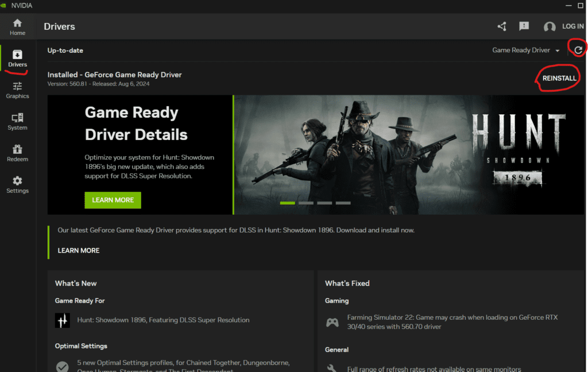Click the user avatar icon
Screen dimensions: 588x372
(x=550, y=26)
